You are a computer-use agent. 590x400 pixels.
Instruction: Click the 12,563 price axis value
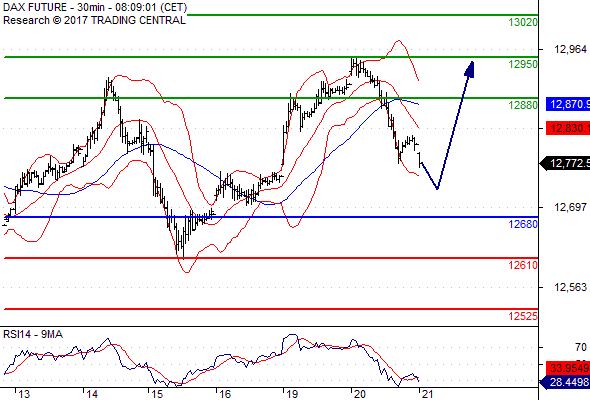570,287
